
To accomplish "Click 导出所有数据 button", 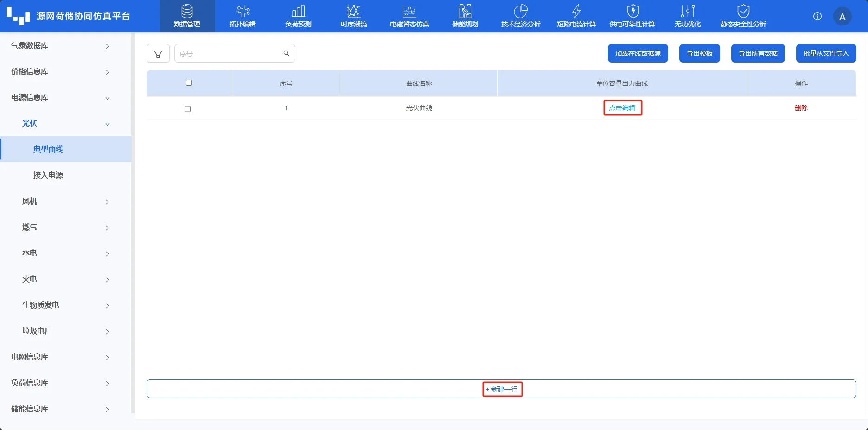I will pyautogui.click(x=758, y=53).
